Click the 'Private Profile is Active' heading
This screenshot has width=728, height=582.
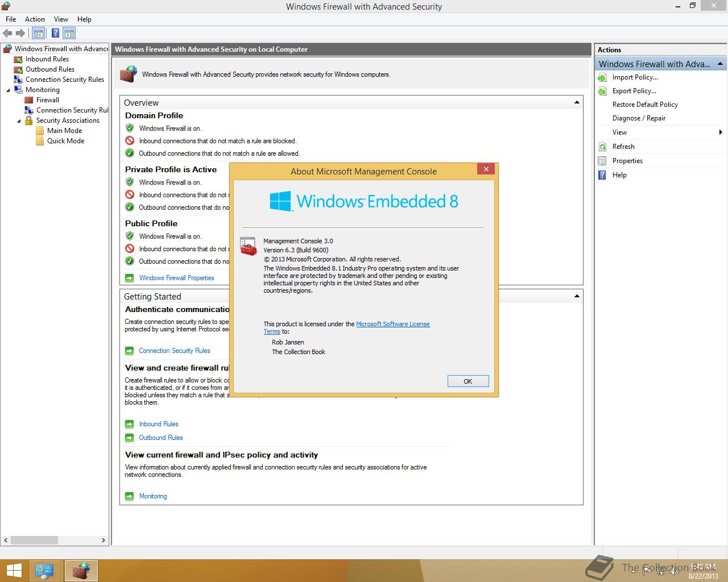(x=171, y=169)
